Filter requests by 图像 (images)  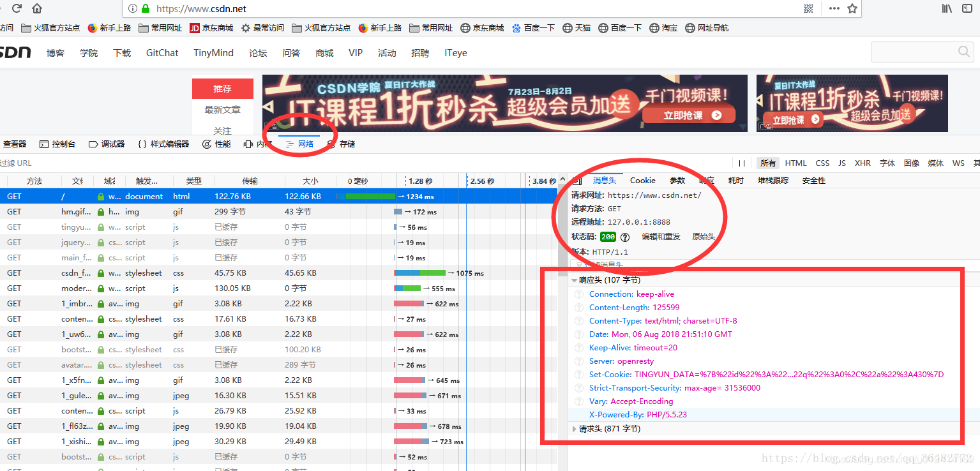pyautogui.click(x=912, y=163)
